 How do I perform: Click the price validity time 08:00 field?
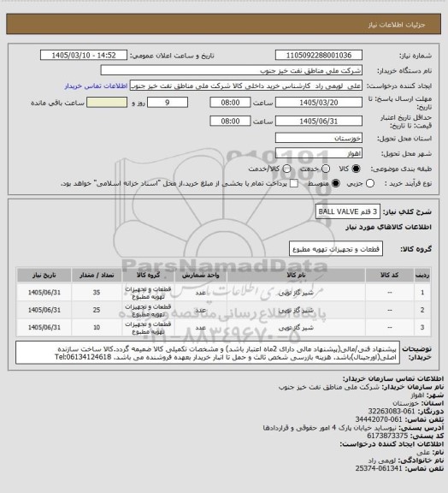tap(230, 121)
